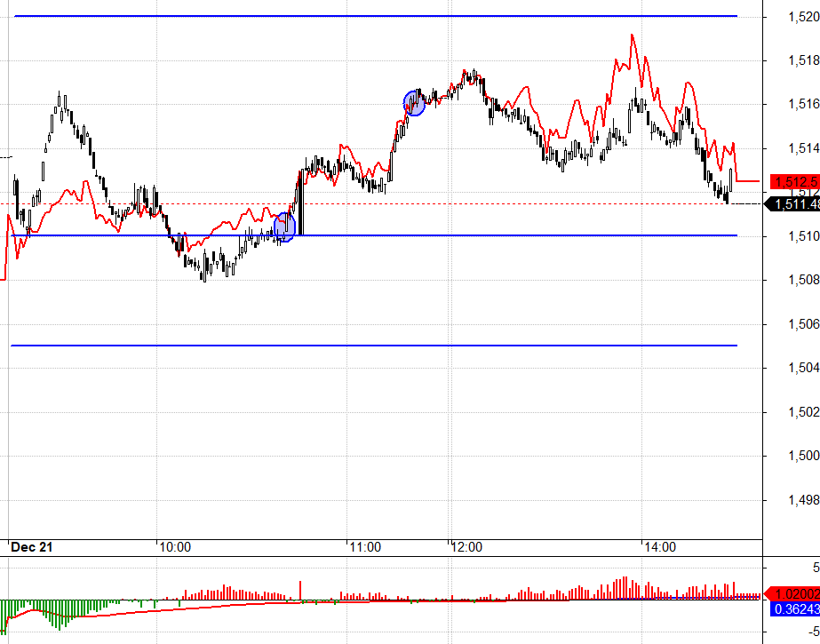Click the 1,506 price axis label
Image resolution: width=820 pixels, height=644 pixels.
[x=804, y=324]
